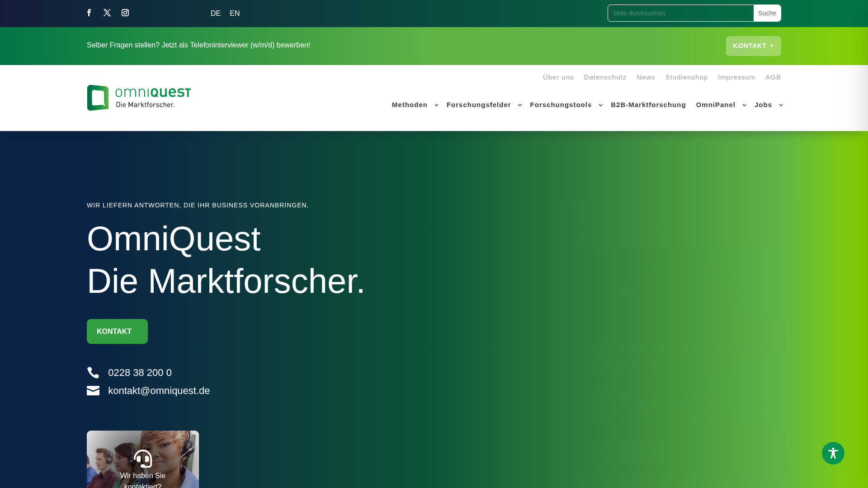
Task: Open the Über uns link
Action: pos(558,77)
